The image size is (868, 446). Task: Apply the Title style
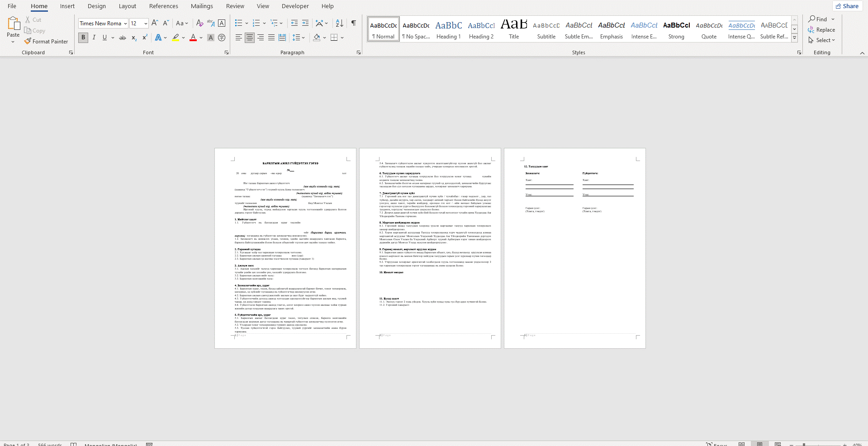click(x=514, y=29)
